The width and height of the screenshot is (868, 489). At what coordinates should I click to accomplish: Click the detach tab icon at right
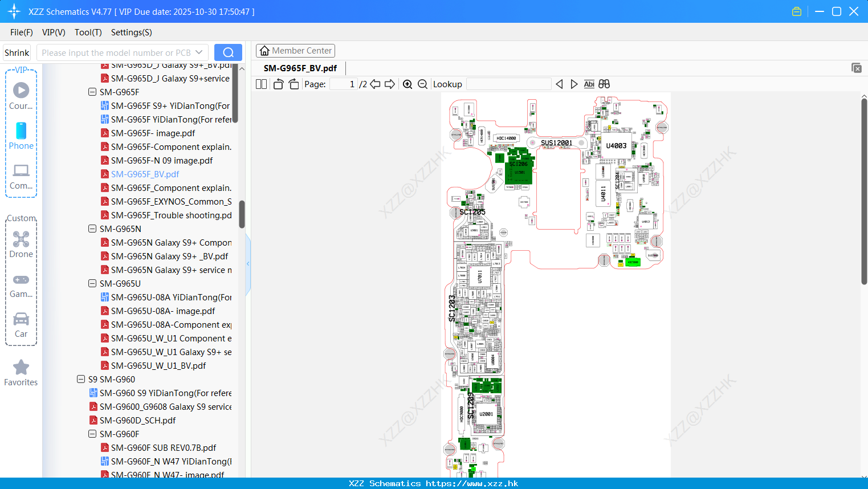tap(857, 68)
